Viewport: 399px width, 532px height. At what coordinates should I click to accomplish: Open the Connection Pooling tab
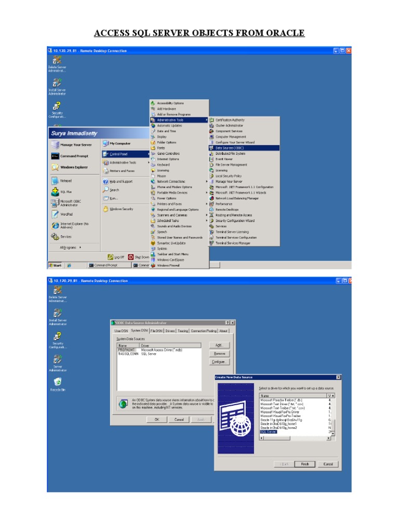[204, 331]
